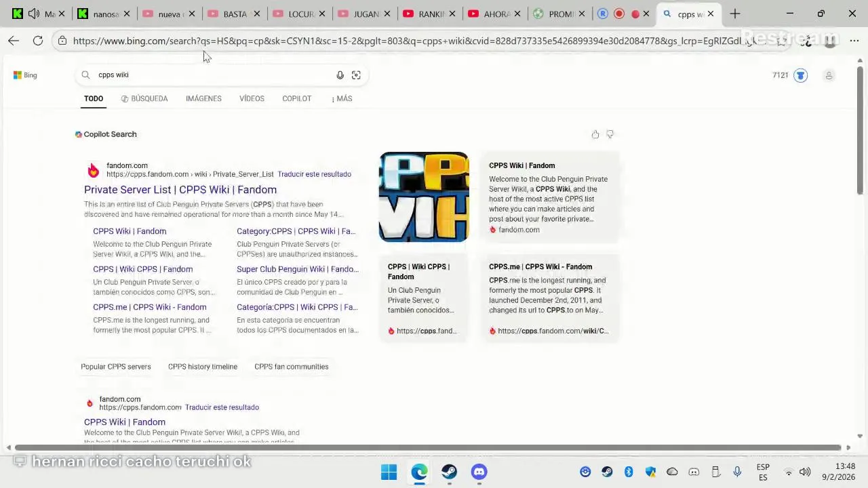Open a new browser tab with plus

coord(735,14)
